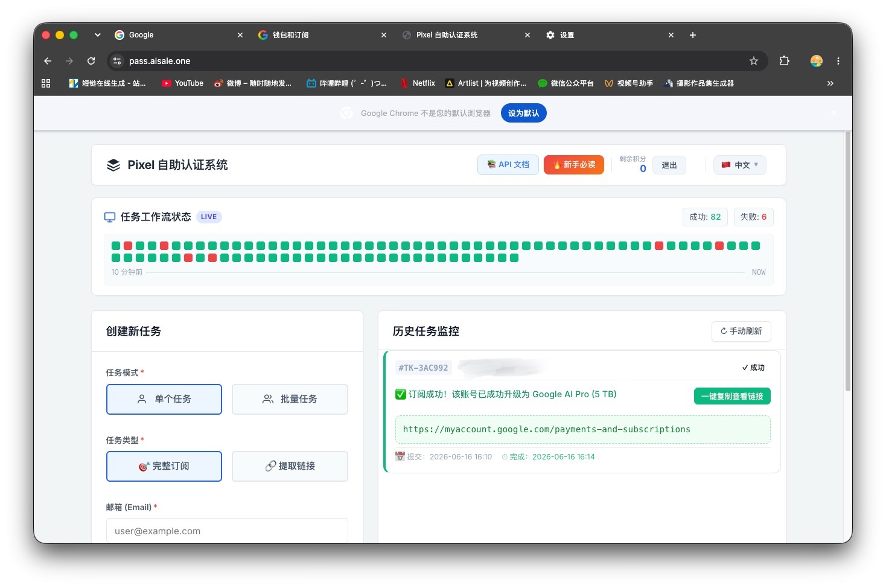Click the 成功: 82 counter

pyautogui.click(x=705, y=217)
